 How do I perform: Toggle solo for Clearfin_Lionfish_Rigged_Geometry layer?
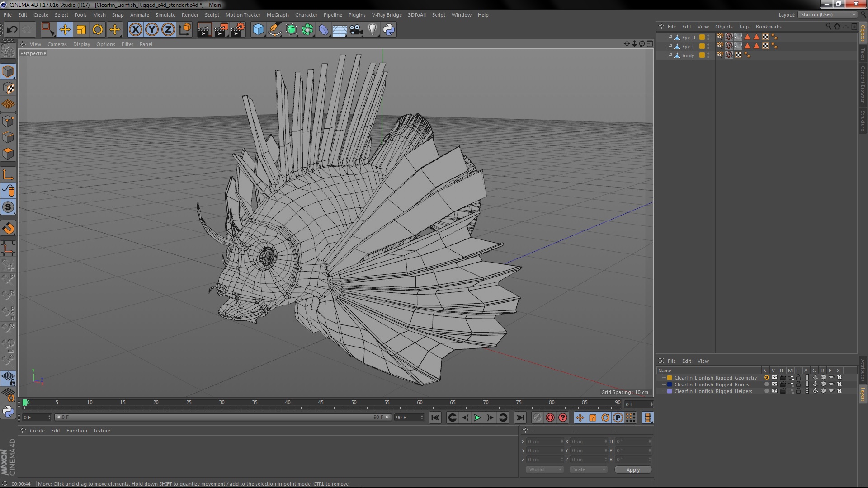pos(766,378)
